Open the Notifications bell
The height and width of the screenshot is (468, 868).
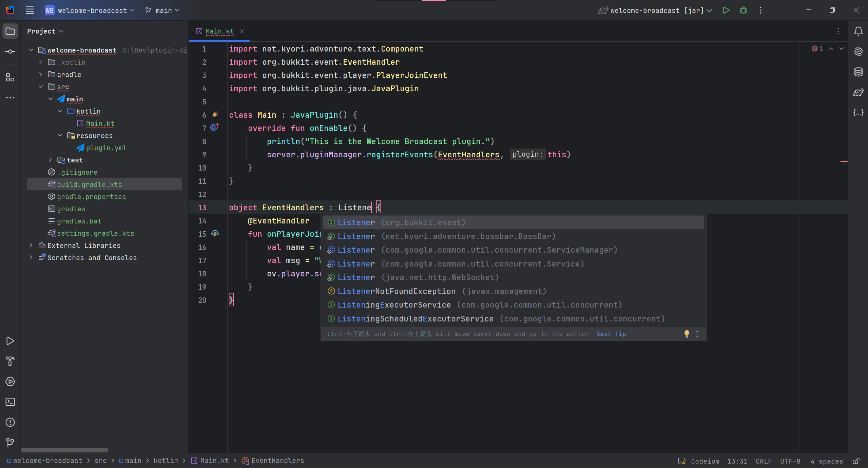click(x=858, y=31)
